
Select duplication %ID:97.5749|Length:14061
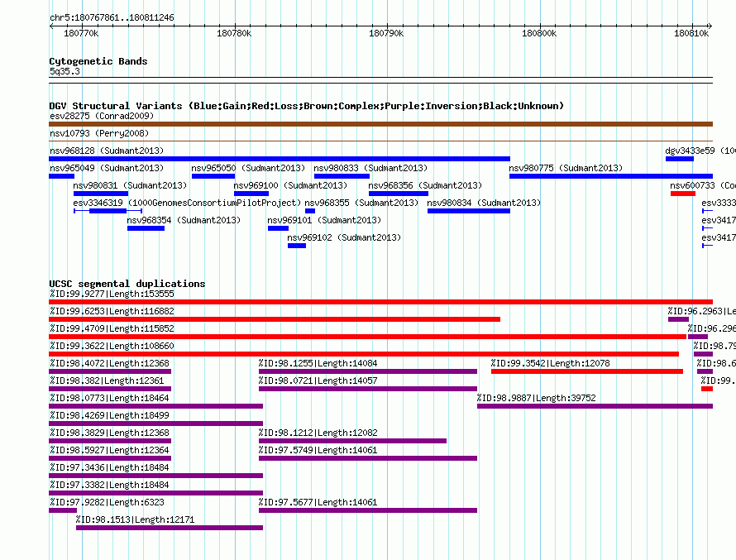point(368,458)
